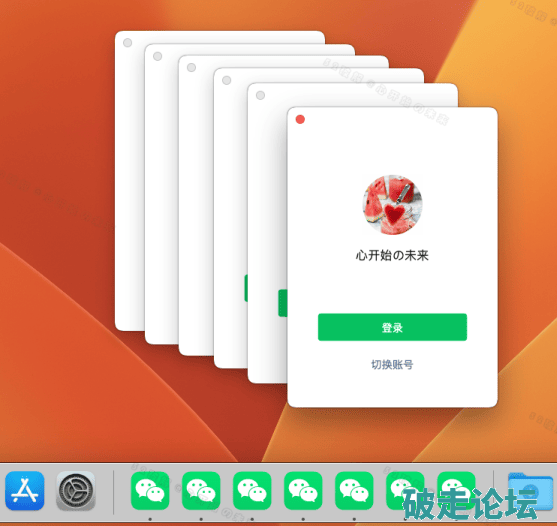The width and height of the screenshot is (557, 526).
Task: Open the App Store from the dock
Action: [25, 490]
